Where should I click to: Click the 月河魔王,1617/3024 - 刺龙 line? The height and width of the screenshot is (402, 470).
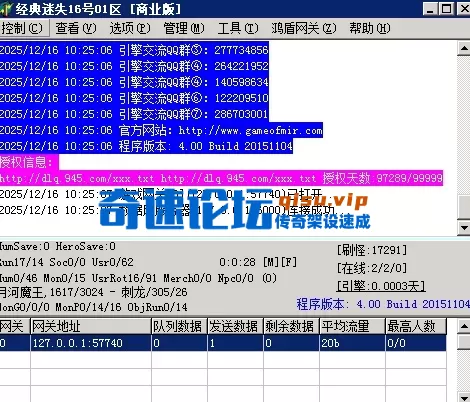point(94,292)
